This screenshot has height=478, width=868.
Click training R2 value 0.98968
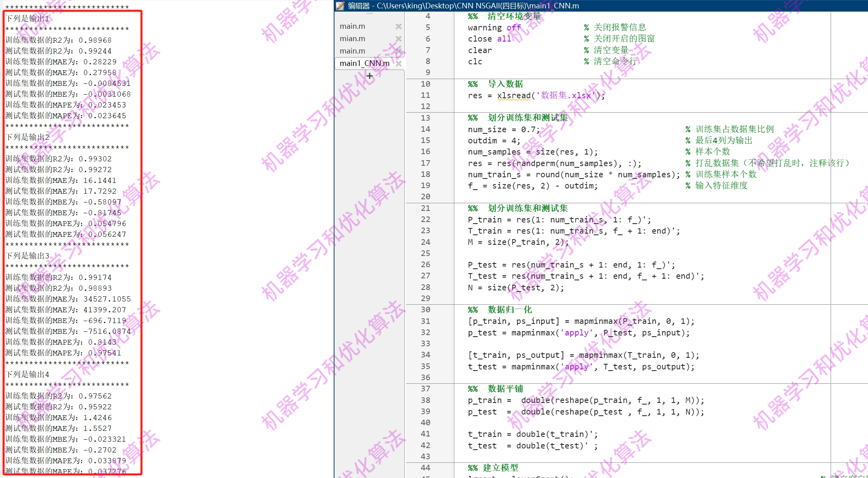95,40
